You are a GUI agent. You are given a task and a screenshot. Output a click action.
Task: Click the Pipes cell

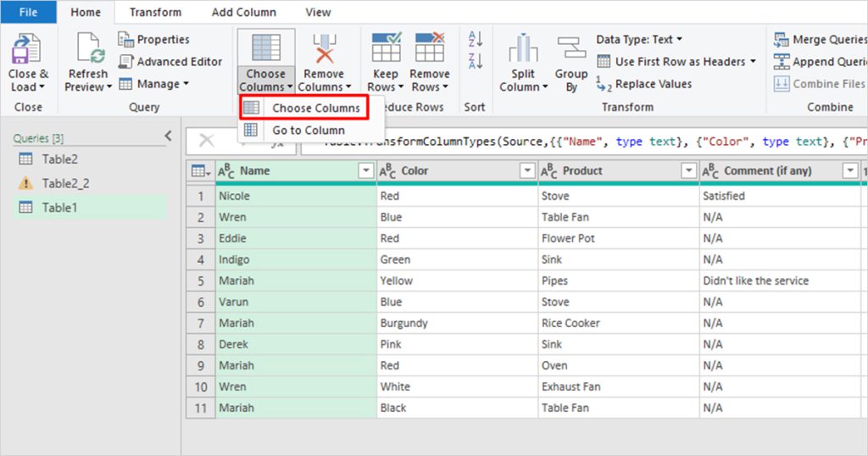pyautogui.click(x=618, y=281)
